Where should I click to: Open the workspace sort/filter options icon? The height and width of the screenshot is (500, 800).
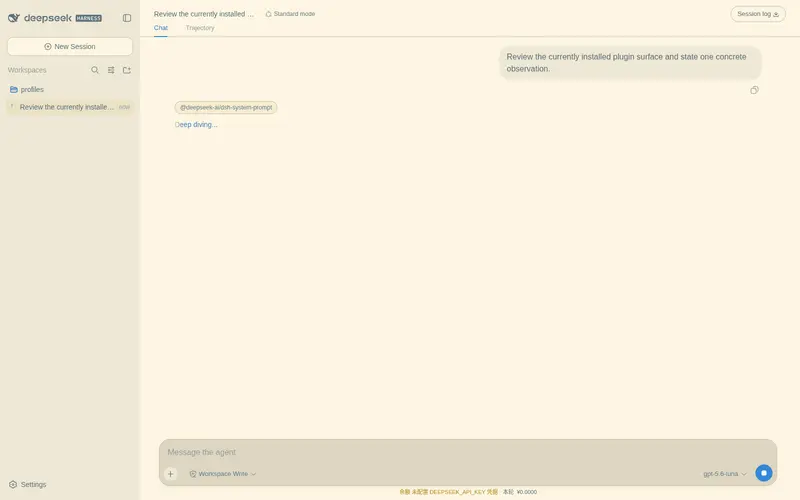click(111, 70)
